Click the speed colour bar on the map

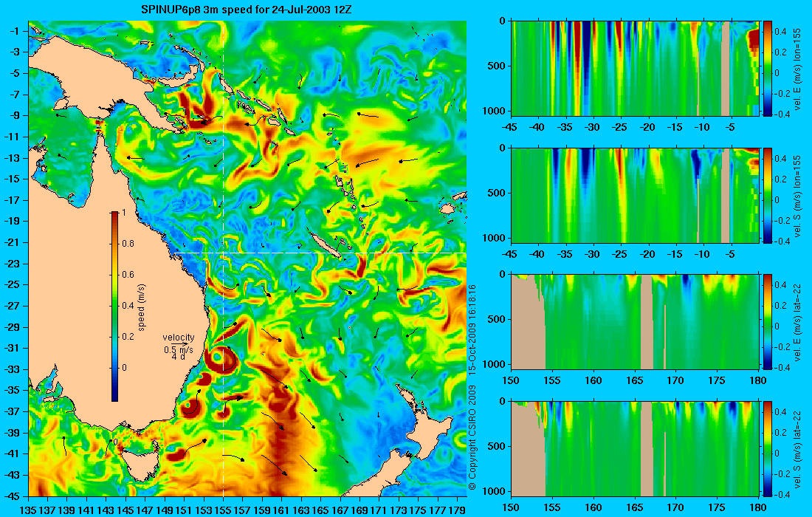[114, 307]
